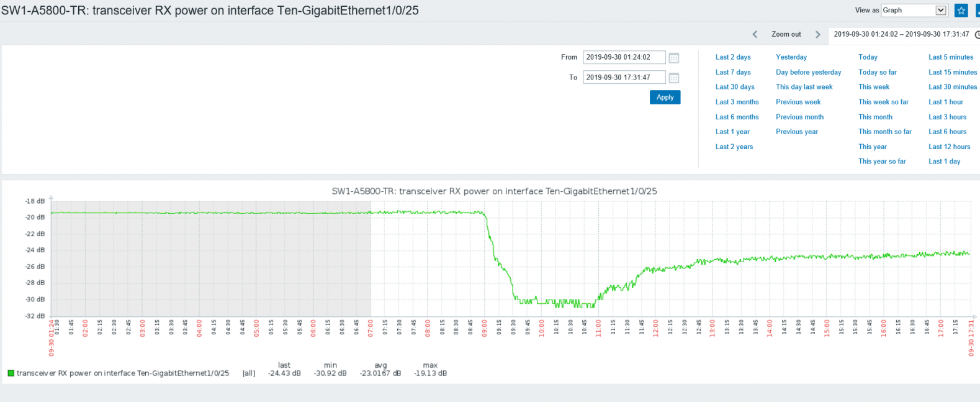Screen dimensions: 980x402
Task: Select This week range
Action: (x=874, y=87)
